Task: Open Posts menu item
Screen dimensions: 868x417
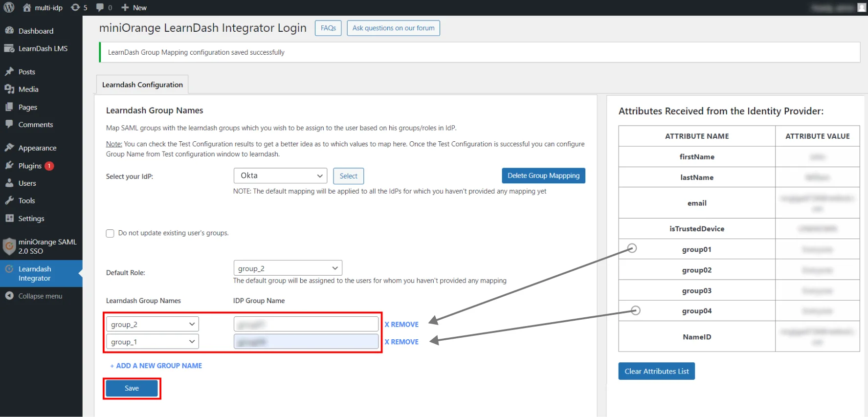Action: (27, 72)
